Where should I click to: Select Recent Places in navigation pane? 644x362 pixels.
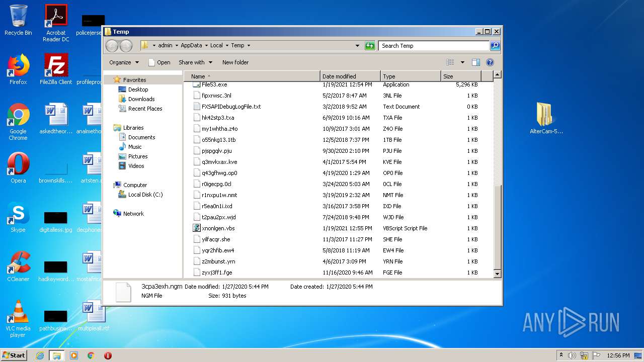[x=145, y=109]
